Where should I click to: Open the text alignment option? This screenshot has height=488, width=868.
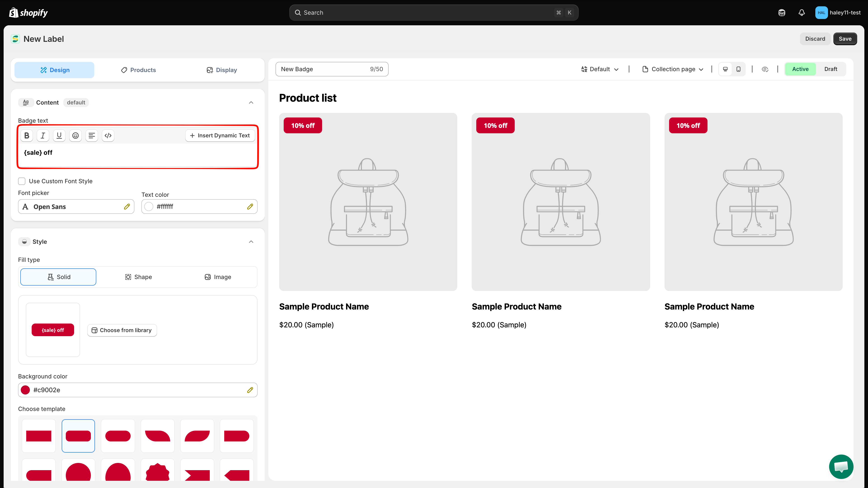pos(92,135)
